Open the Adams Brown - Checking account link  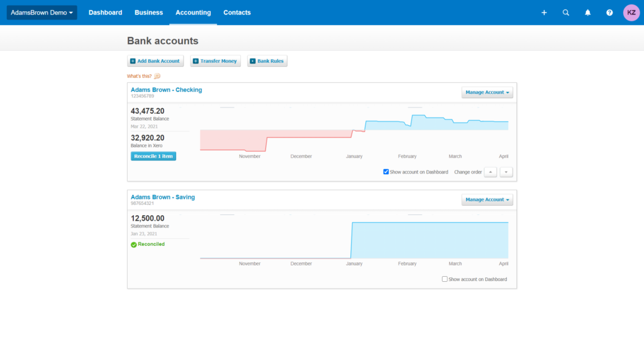[166, 89]
